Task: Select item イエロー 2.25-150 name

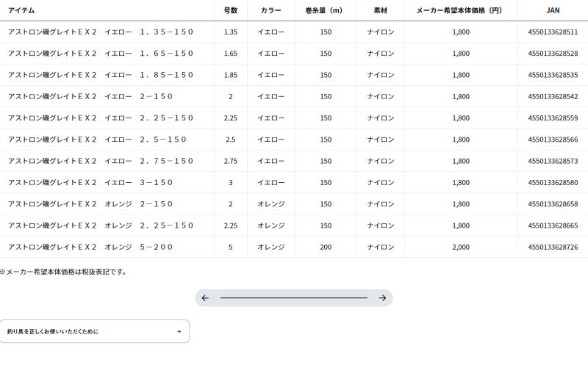Action: coord(101,118)
